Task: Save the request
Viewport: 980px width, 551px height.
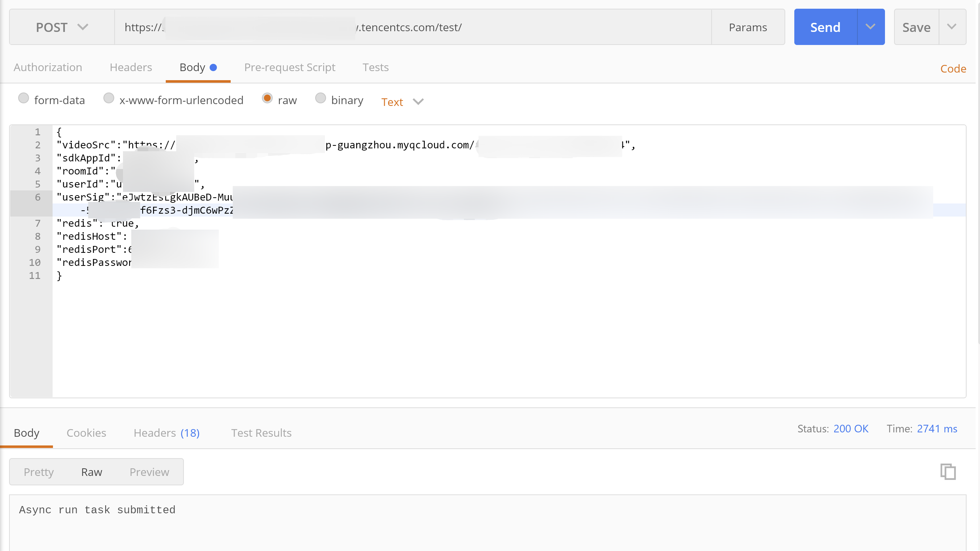Action: (x=917, y=27)
